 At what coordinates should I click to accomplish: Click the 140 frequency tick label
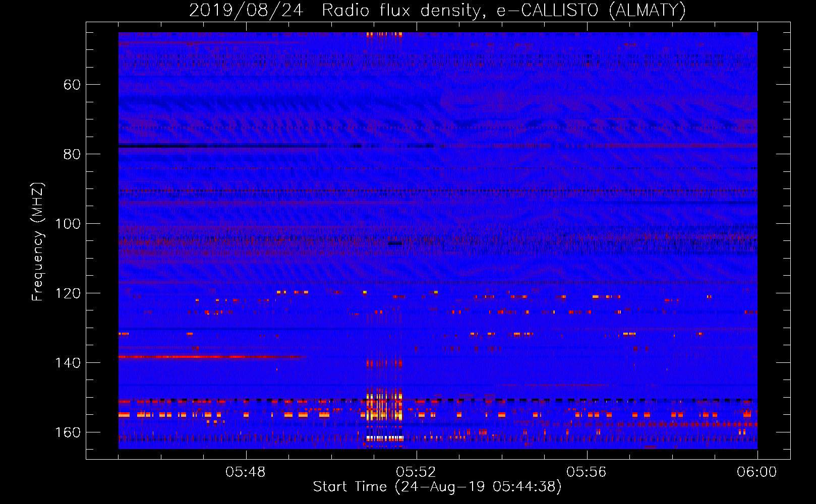[x=68, y=363]
